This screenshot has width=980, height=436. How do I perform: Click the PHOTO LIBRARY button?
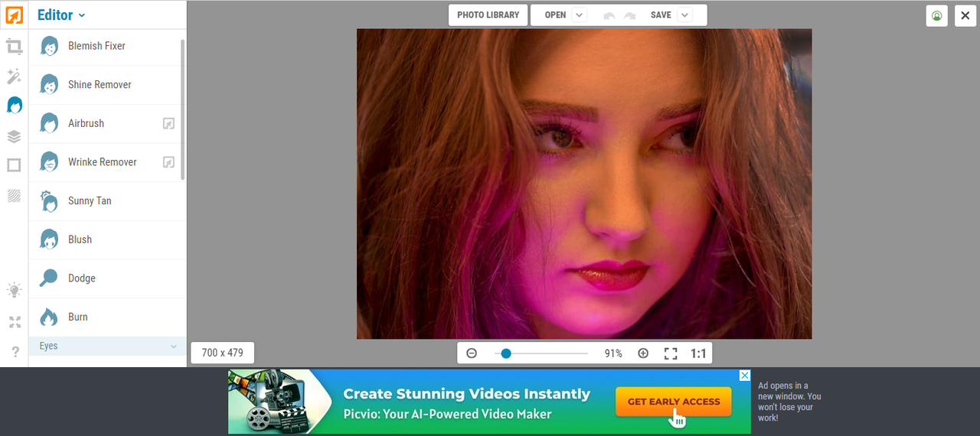click(488, 15)
